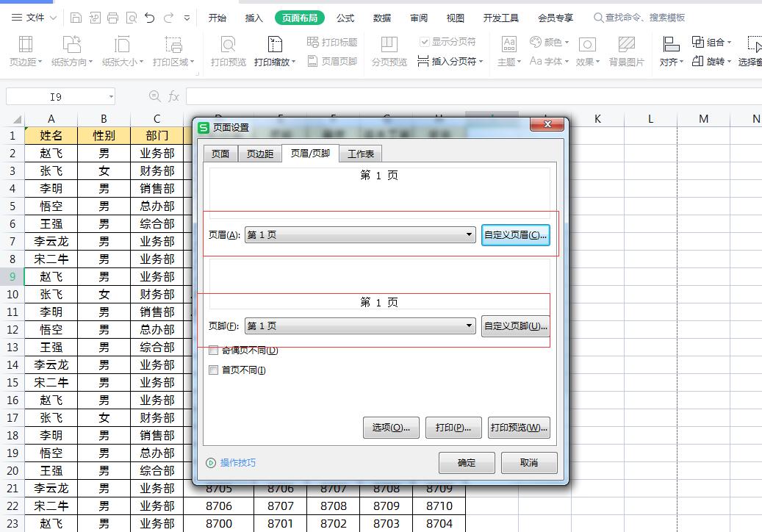Open the 页眉 dropdown list
This screenshot has height=532, width=762.
coord(468,234)
